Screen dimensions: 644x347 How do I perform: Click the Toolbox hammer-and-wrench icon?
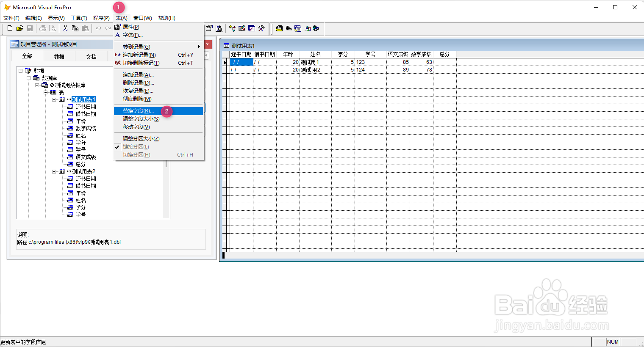261,28
